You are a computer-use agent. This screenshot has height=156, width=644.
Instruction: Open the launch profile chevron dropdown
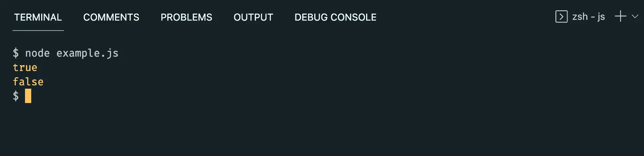(635, 17)
